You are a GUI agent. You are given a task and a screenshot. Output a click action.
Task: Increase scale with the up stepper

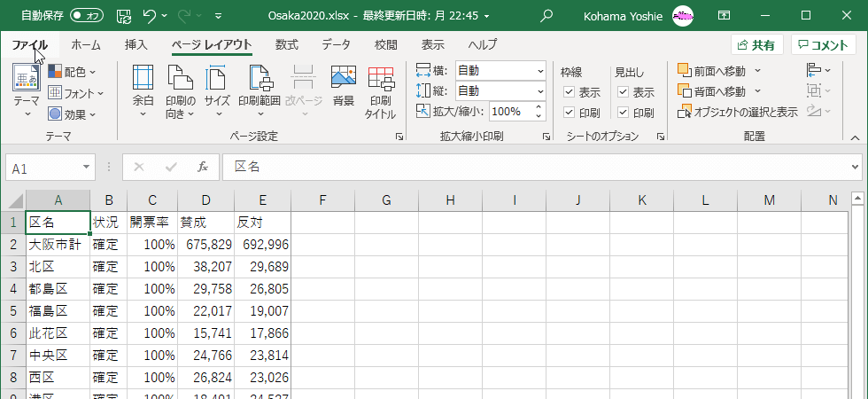(x=539, y=107)
